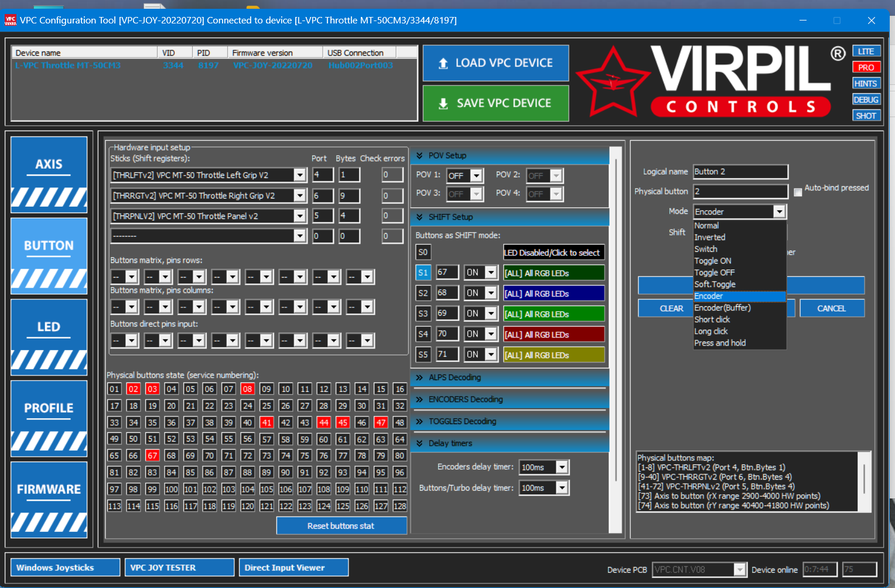Select the S2 shift button
895x588 pixels.
click(423, 293)
